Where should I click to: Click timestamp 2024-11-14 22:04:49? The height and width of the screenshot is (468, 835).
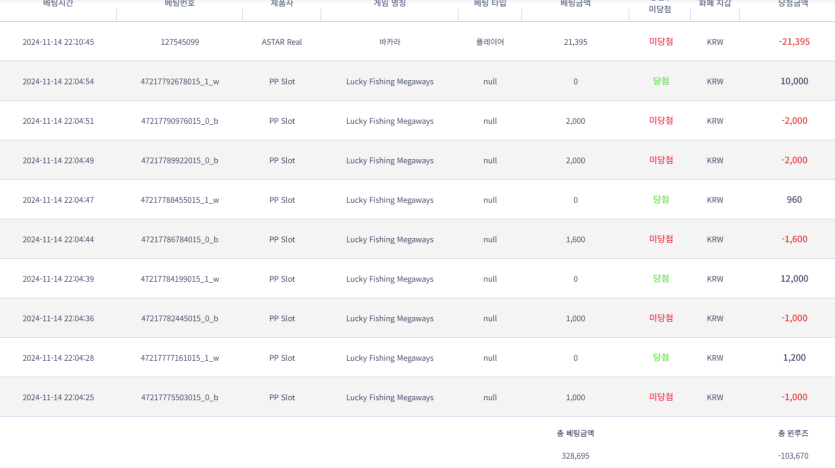tap(58, 161)
